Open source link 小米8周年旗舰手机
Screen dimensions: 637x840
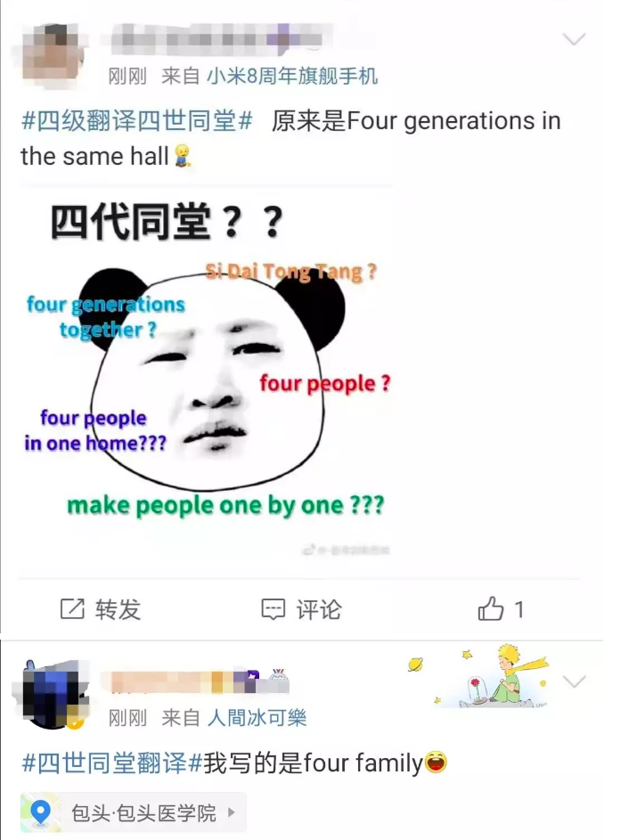(292, 76)
